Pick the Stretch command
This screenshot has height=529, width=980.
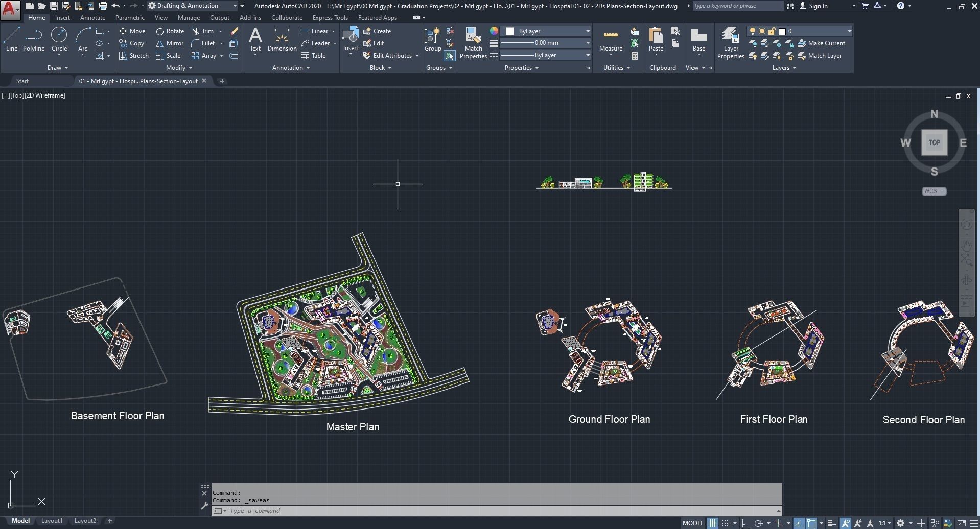[x=133, y=56]
